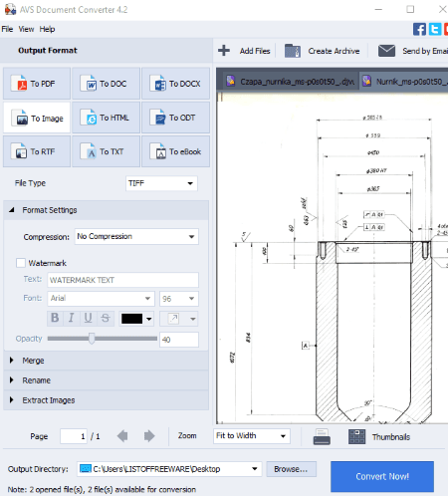
Task: Select the To DOC output format
Action: coord(106,84)
